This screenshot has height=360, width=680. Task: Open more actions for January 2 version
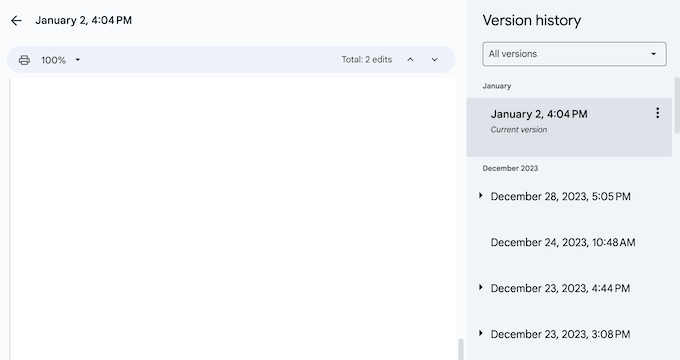point(657,113)
